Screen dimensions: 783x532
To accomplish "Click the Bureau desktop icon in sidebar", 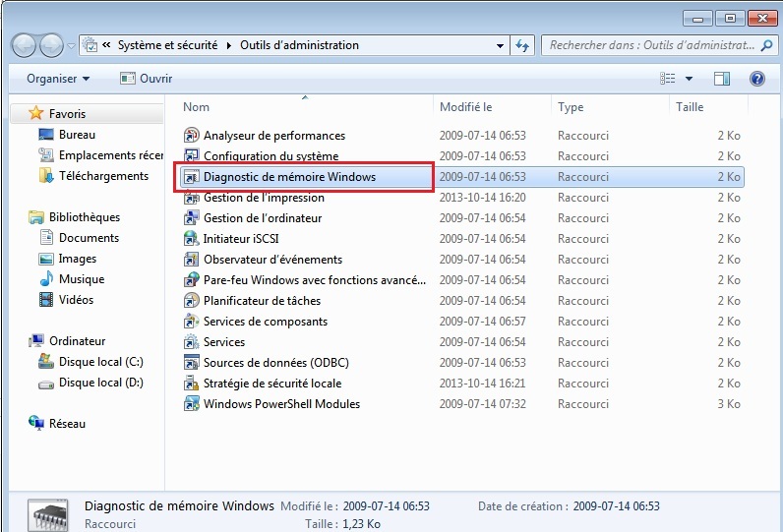I will (x=46, y=135).
